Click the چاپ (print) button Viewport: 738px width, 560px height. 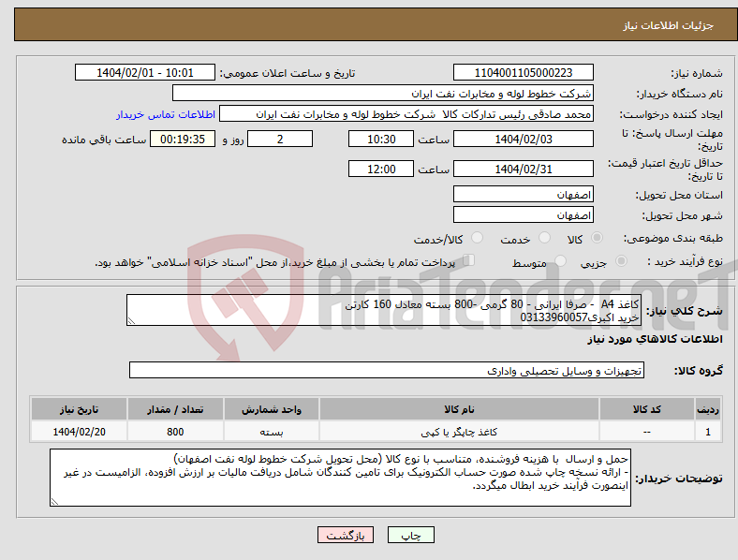click(x=411, y=535)
